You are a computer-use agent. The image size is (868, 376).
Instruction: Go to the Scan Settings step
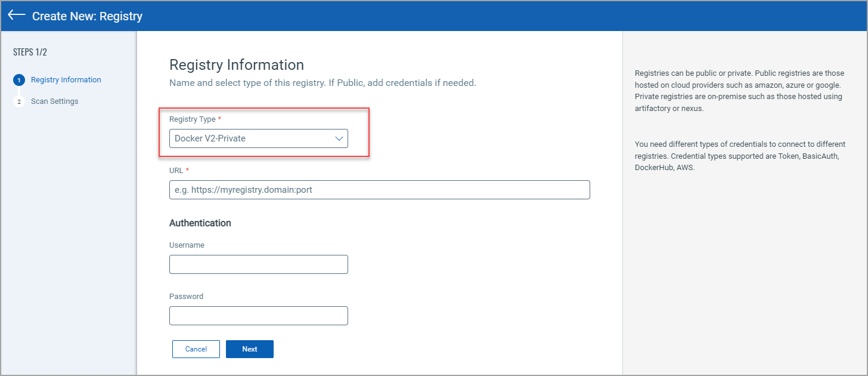point(55,101)
